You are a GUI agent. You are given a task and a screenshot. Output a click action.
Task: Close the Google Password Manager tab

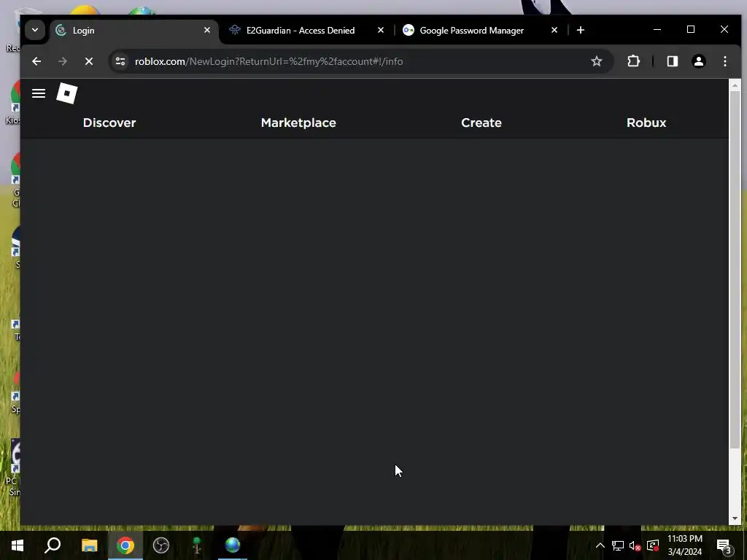coord(554,30)
